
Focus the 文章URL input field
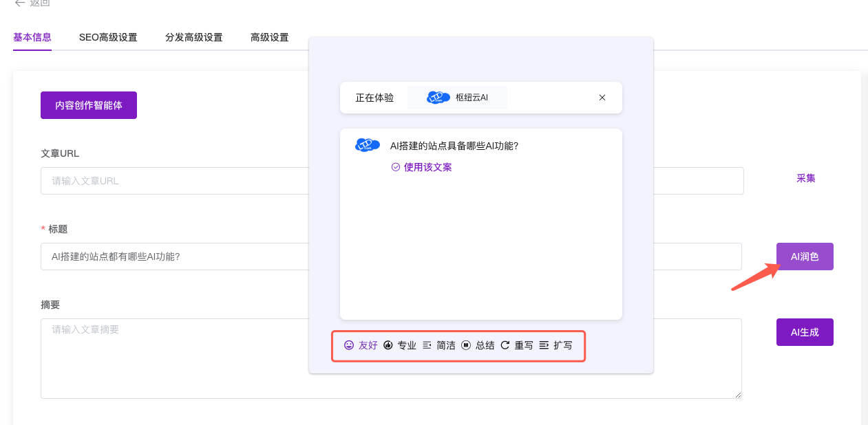point(172,181)
